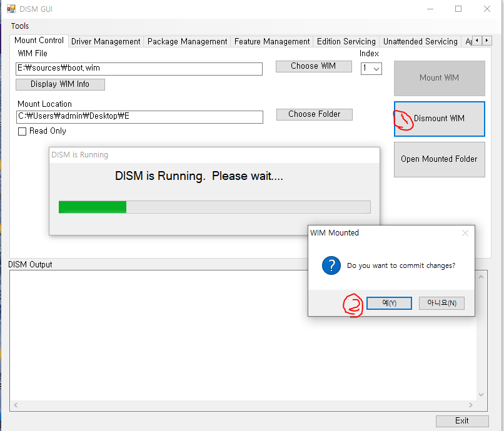
Task: Enable the Read Only checkbox
Action: (22, 131)
